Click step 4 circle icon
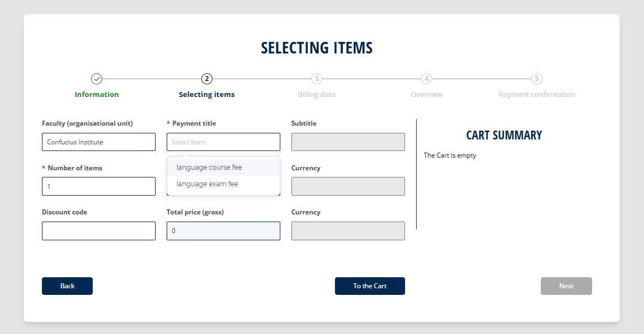The height and width of the screenshot is (334, 644). 427,79
